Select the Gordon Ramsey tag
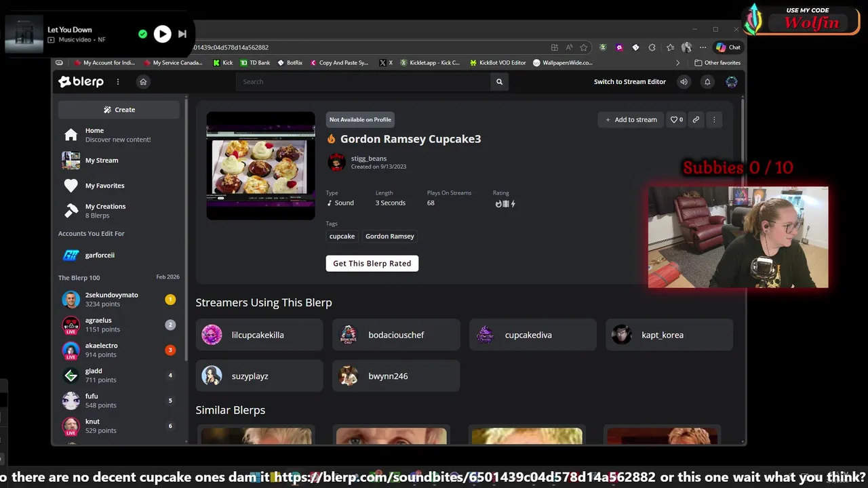 pos(390,237)
